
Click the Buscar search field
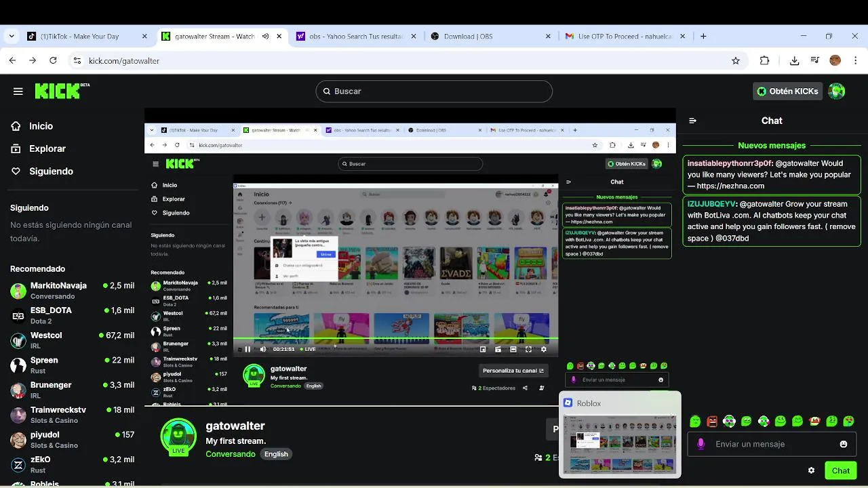coord(434,91)
